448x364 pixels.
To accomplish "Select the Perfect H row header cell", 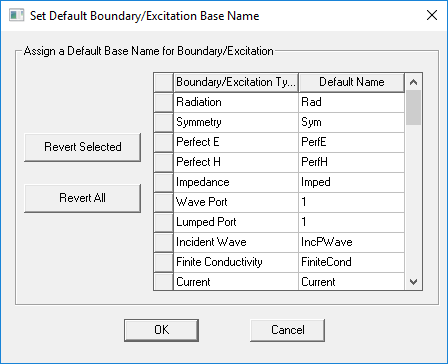I will [x=164, y=162].
